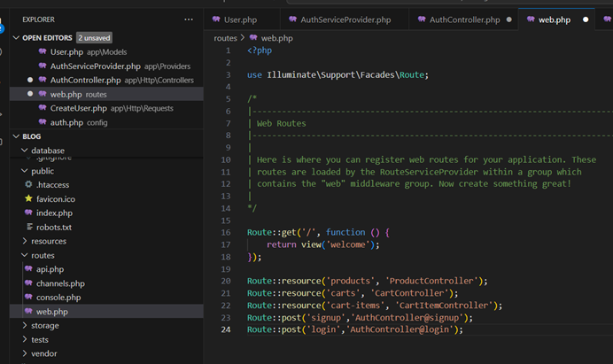
Task: Open User.php in Open Editors list
Action: point(106,52)
